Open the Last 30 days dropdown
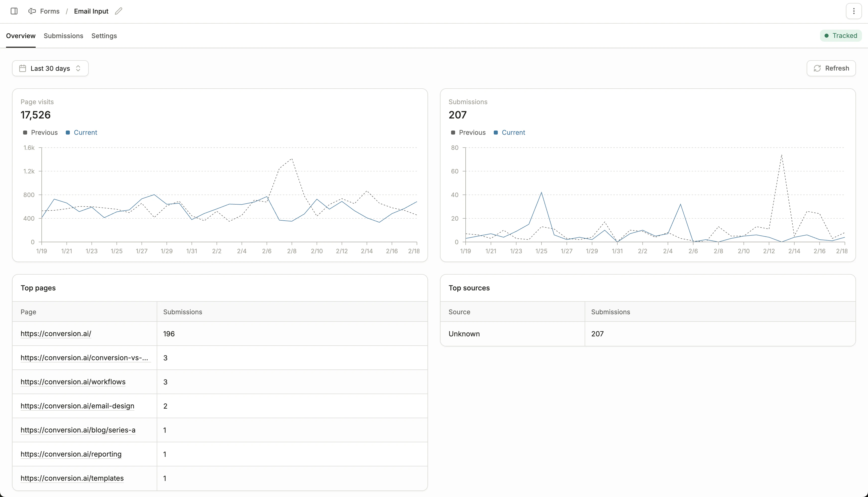Screen dimensions: 868x497 [x=50, y=68]
